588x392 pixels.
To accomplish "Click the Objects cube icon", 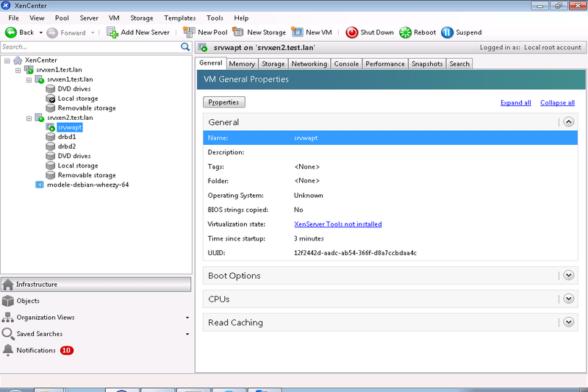I will 8,301.
